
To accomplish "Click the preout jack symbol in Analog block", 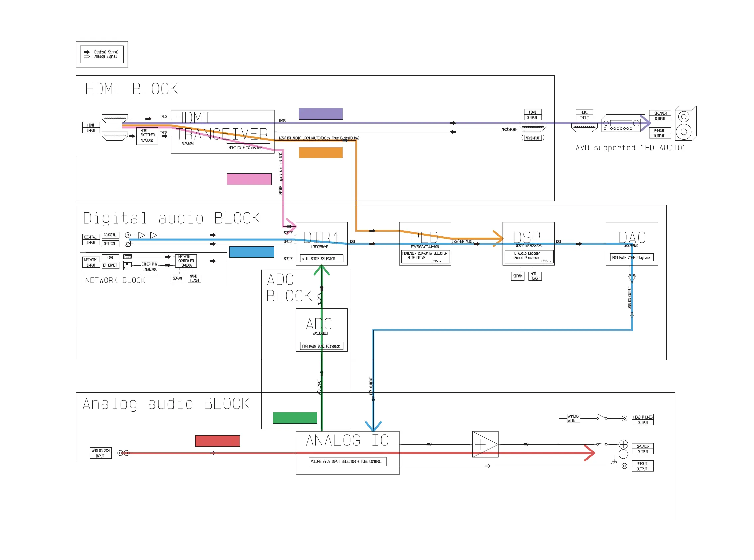I will (x=624, y=467).
